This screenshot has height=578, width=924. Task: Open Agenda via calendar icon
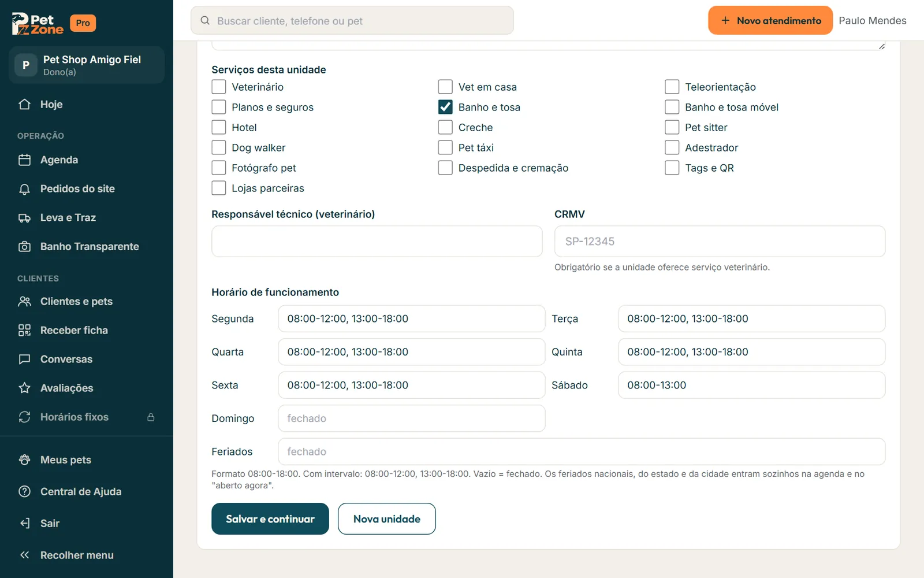pos(24,160)
